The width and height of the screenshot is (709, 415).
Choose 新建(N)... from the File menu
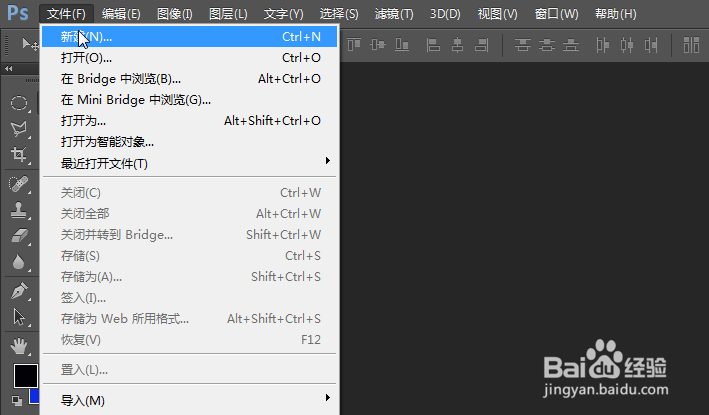click(189, 37)
